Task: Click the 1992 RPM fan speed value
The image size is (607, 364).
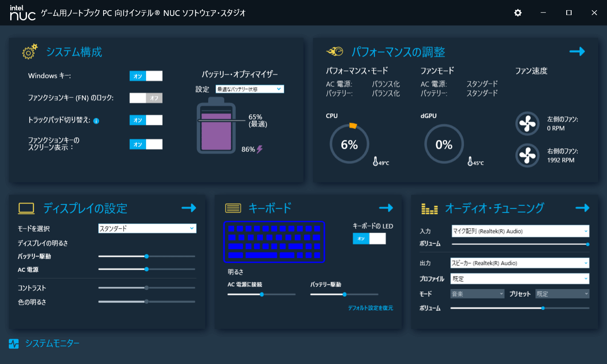Action: coord(561,160)
